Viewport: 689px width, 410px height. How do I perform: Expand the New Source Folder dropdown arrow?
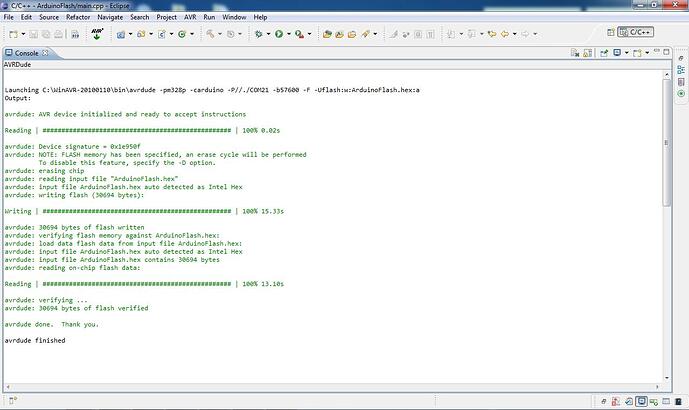click(151, 34)
